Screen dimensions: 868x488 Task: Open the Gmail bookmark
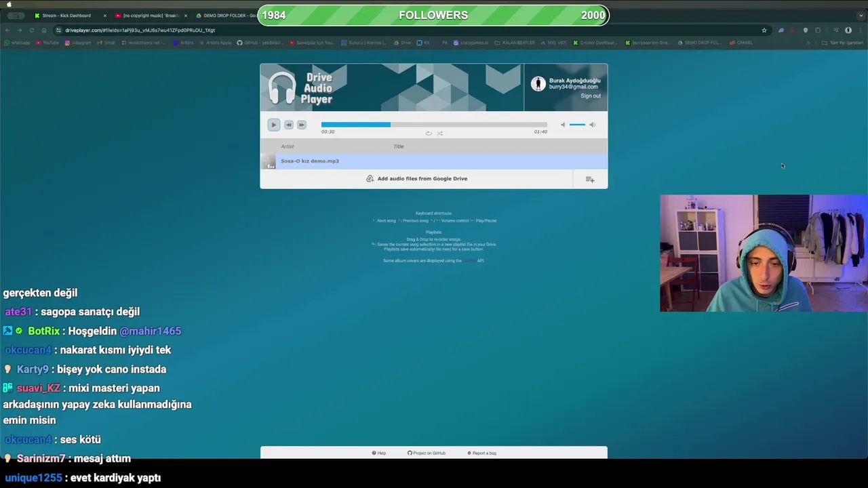coord(106,43)
